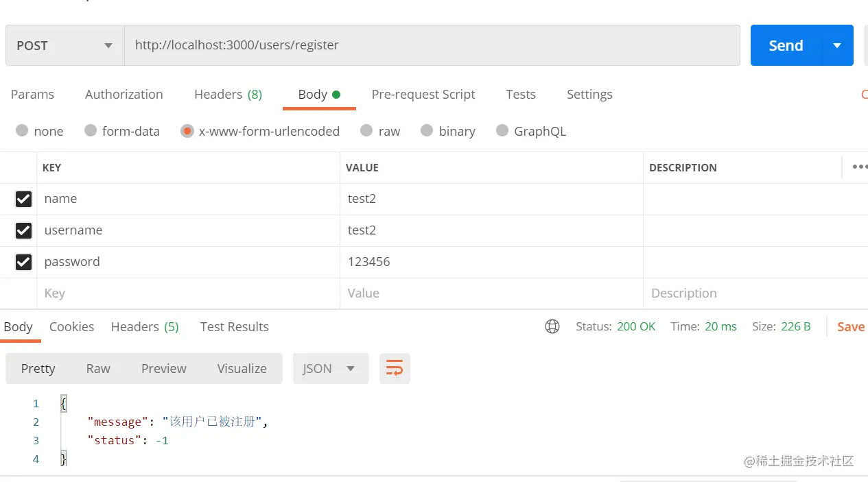This screenshot has width=868, height=482.
Task: Click the VALUE column header
Action: click(x=362, y=167)
